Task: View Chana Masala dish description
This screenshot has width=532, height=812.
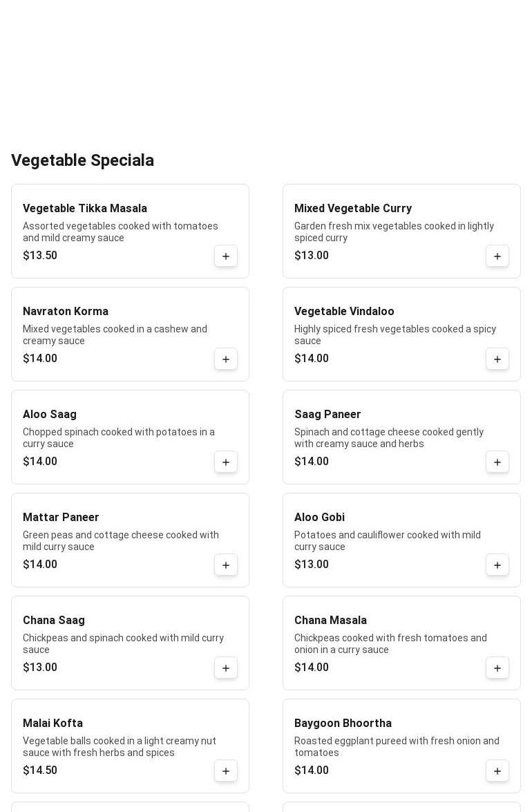Action: coord(390,643)
